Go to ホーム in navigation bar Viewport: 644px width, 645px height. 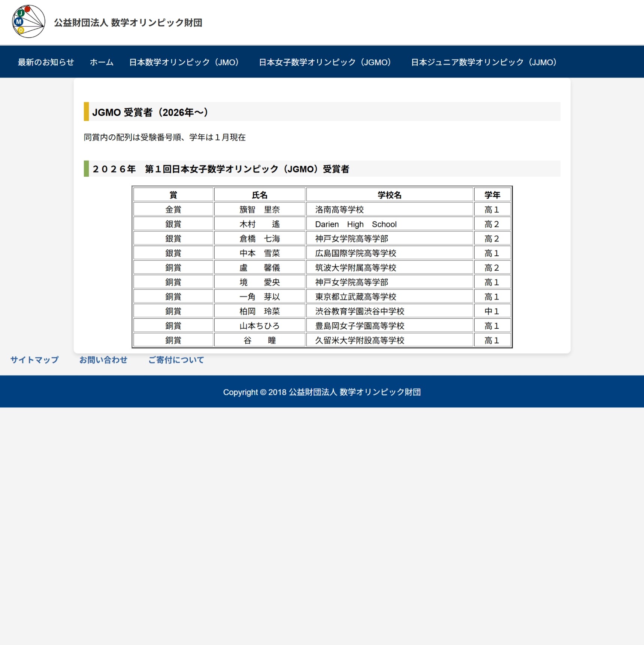coord(102,62)
